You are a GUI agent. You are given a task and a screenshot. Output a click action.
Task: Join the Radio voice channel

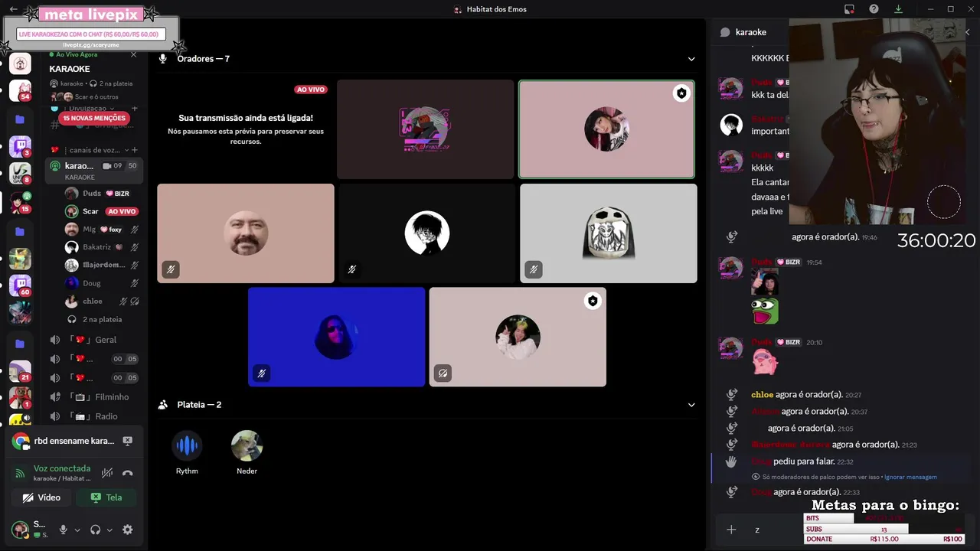coord(94,416)
